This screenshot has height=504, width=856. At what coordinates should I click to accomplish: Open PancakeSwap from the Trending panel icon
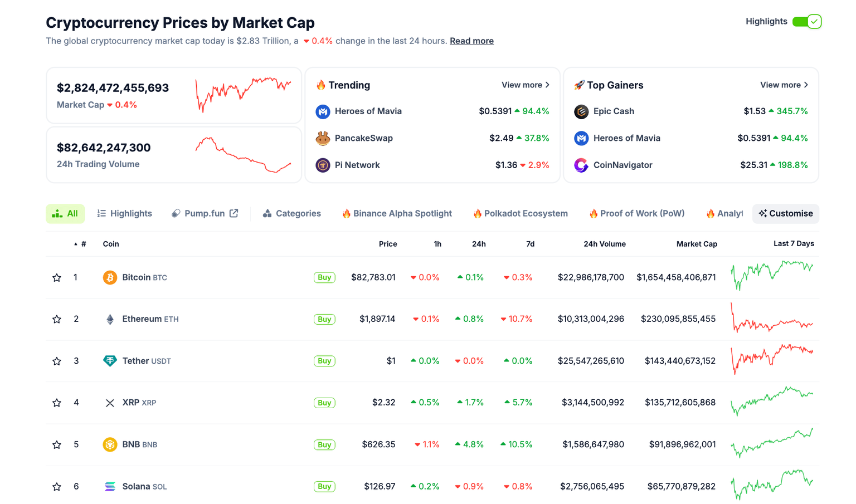322,138
